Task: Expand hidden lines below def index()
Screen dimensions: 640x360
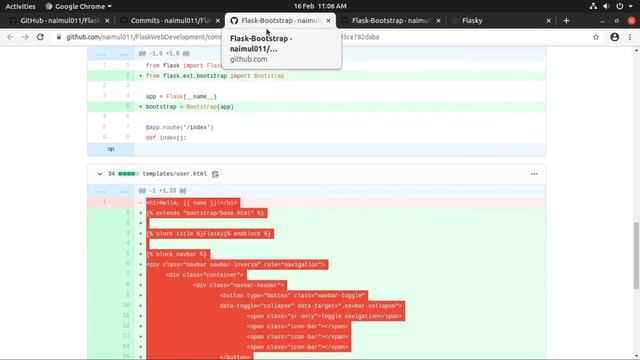Action: [111, 149]
